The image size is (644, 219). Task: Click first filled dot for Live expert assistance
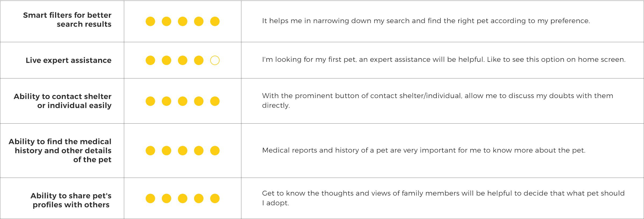(x=150, y=60)
